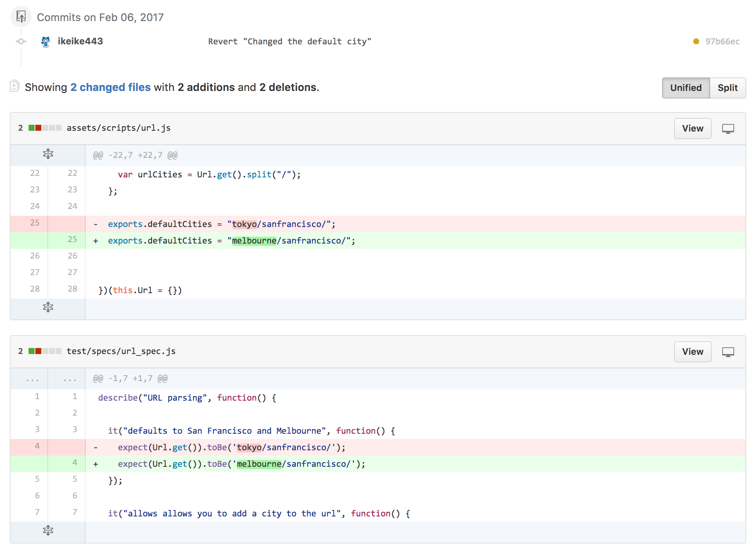Open rich display for url.js
756x551 pixels.
(728, 129)
